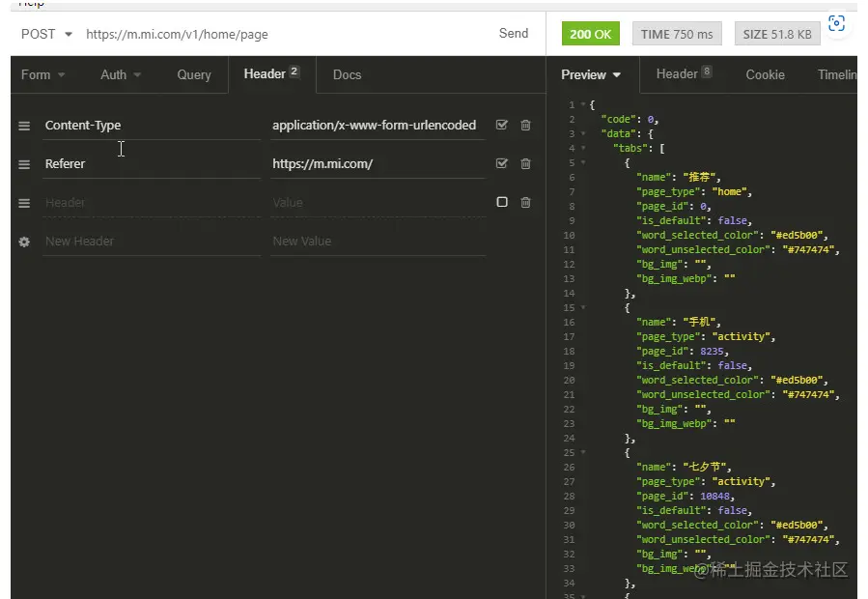Screen dimensions: 868x599
Task: Click the "page_id": 8235 value
Action: pos(712,352)
